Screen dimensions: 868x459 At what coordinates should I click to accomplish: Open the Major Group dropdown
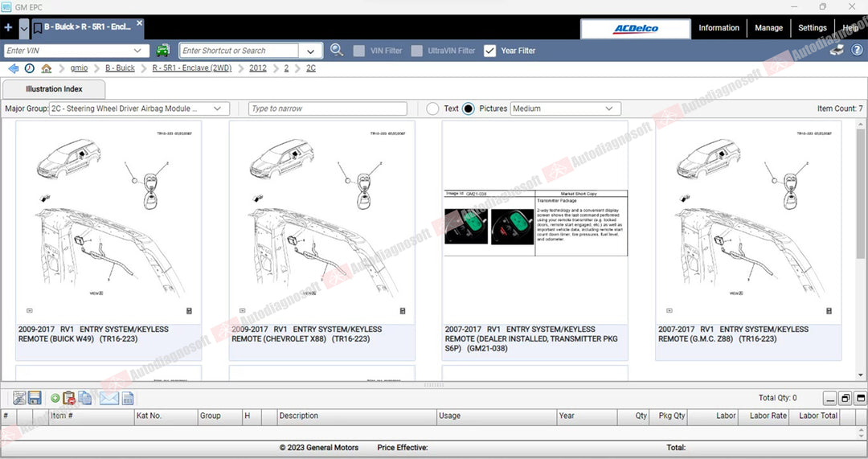[139, 109]
